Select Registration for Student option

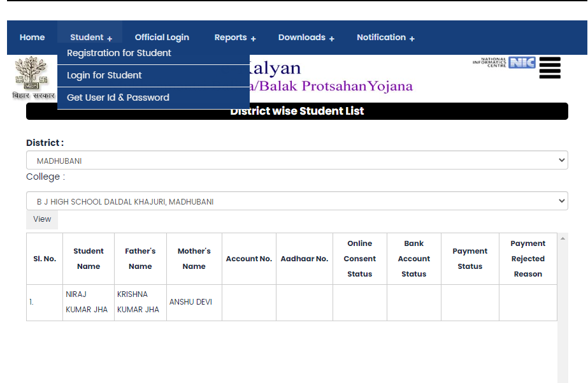(119, 54)
